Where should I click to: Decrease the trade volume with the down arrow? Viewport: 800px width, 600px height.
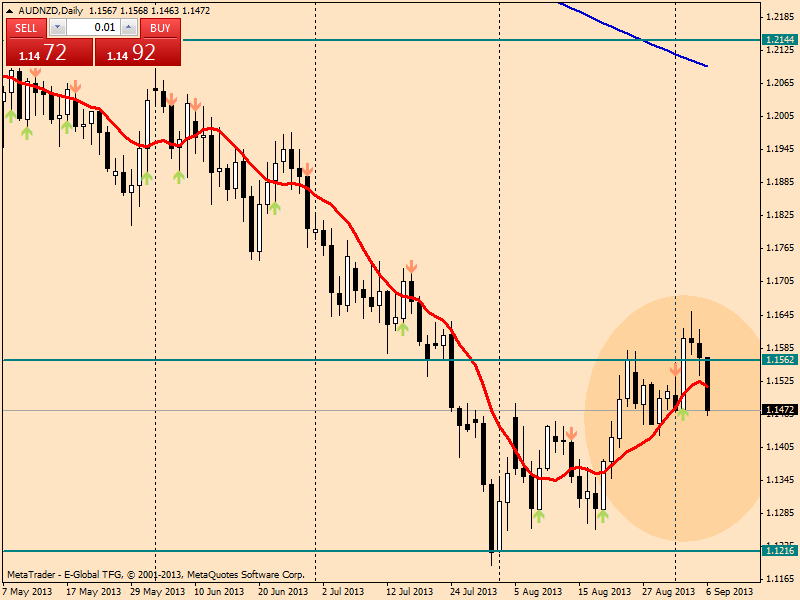coord(58,28)
